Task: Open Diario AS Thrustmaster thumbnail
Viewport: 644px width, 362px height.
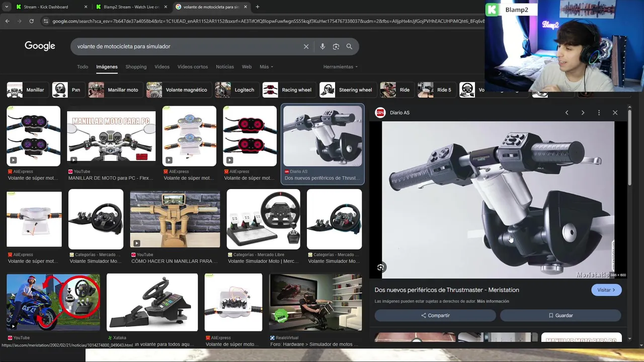Action: (323, 136)
